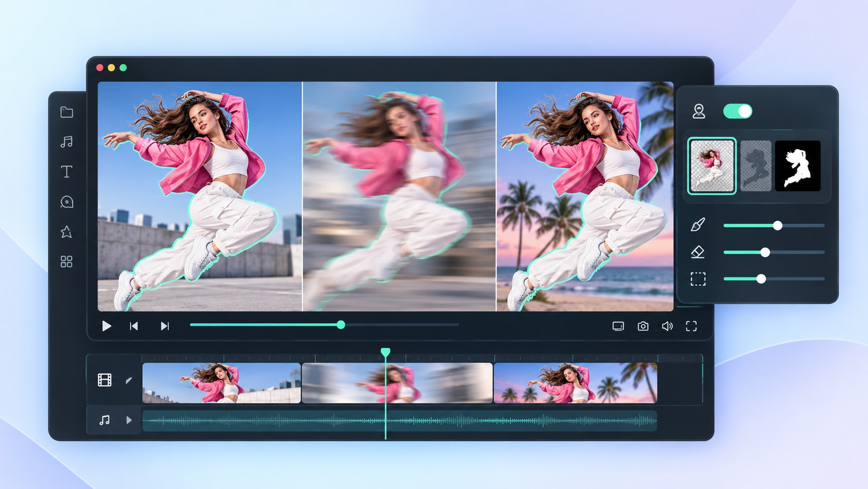Viewport: 868px width, 489px height.
Task: Click the left preview pane with city background
Action: [200, 196]
